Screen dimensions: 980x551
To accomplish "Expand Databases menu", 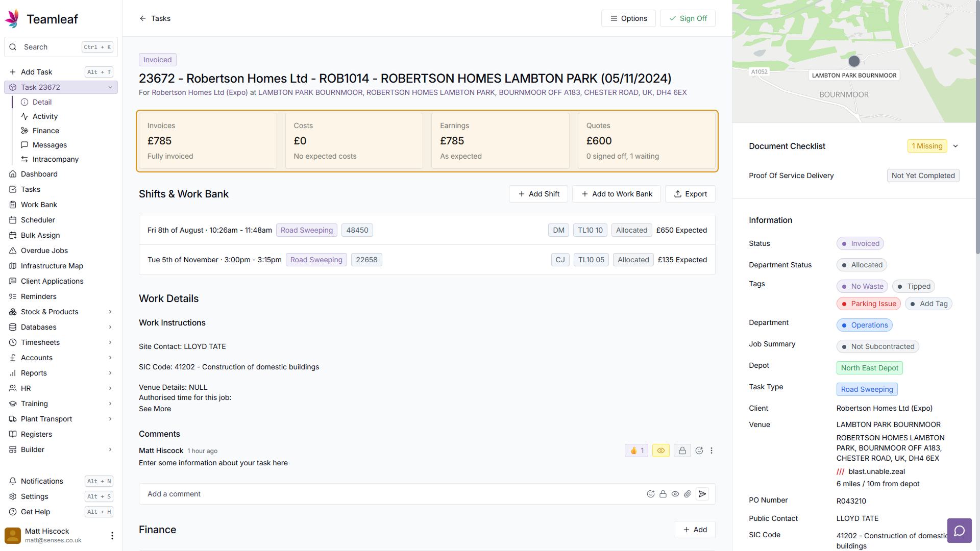I will [x=110, y=327].
